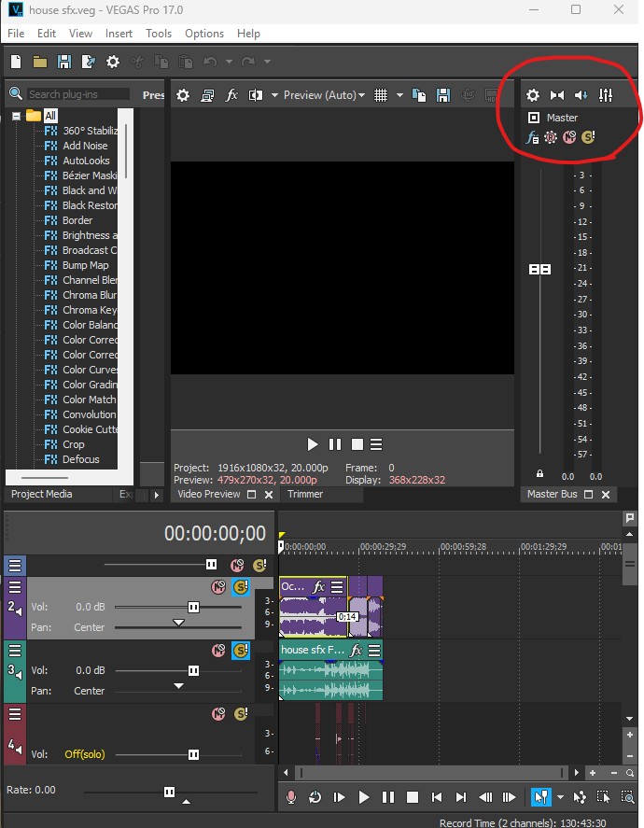Click the Render As icon
644x828 pixels.
[88, 62]
